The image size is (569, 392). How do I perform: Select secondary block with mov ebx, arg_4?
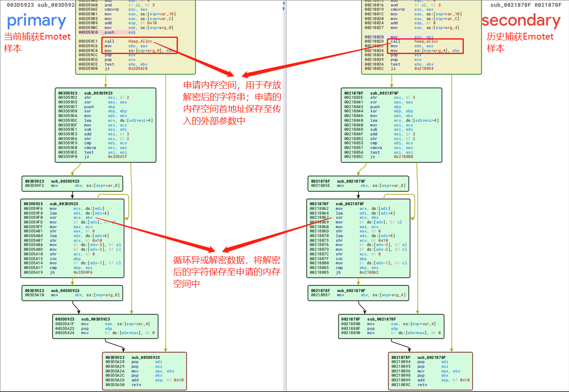(358, 293)
